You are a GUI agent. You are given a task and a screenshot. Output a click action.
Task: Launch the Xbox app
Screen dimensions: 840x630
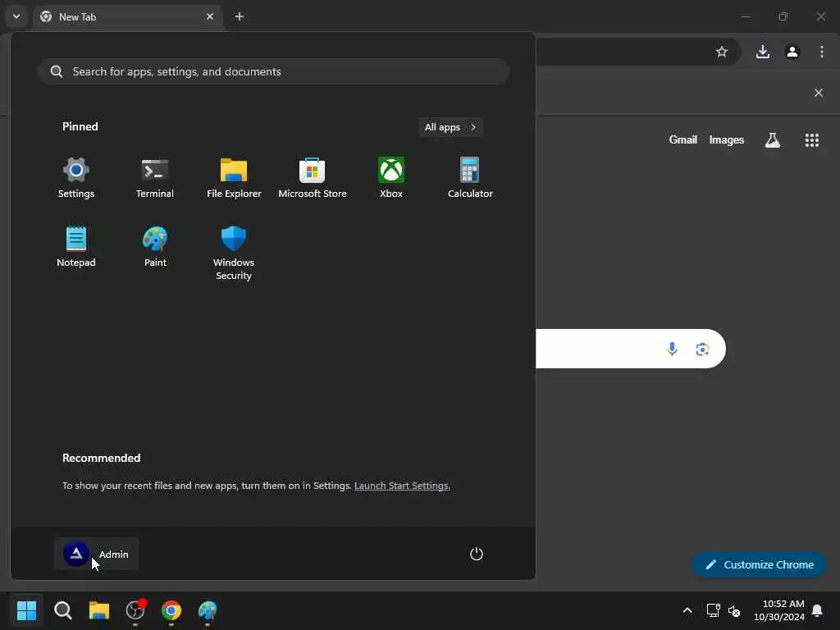tap(391, 178)
